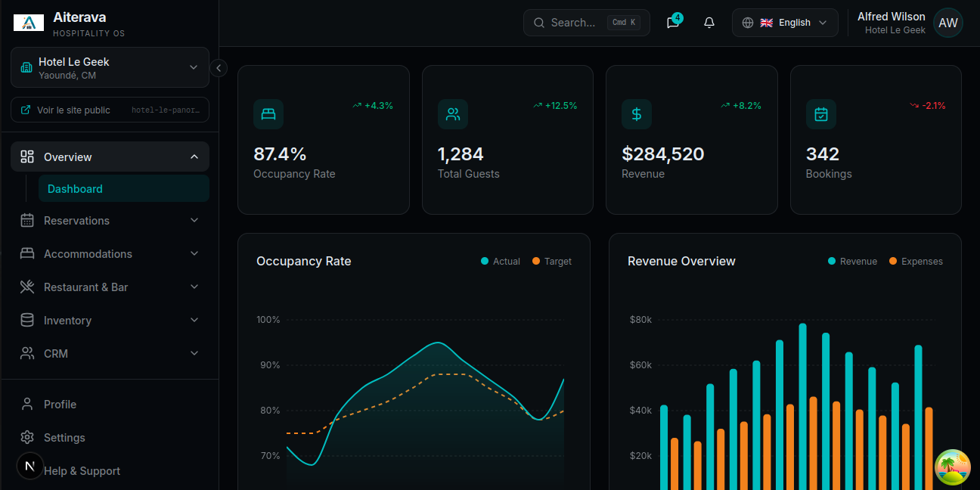Image resolution: width=980 pixels, height=490 pixels.
Task: Toggle the Target series legend
Action: tap(552, 262)
